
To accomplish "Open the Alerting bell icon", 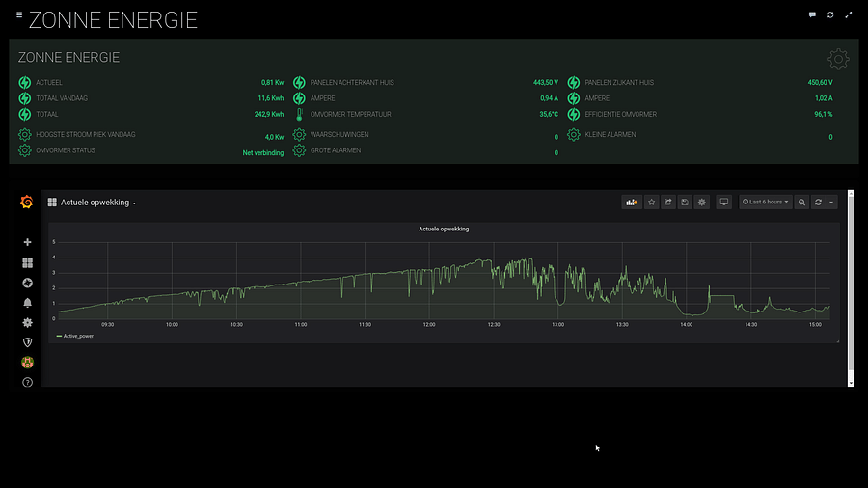I will [27, 303].
